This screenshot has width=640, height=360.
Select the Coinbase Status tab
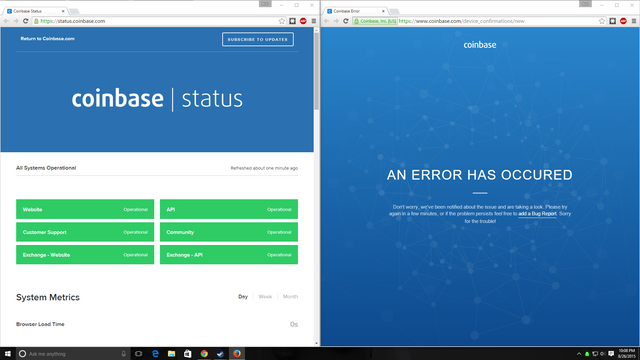click(x=36, y=11)
